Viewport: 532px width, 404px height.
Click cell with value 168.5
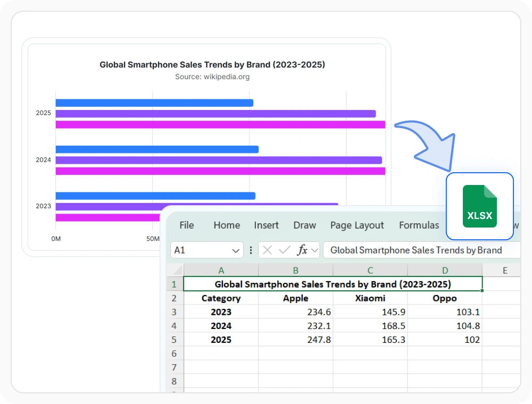[x=370, y=326]
